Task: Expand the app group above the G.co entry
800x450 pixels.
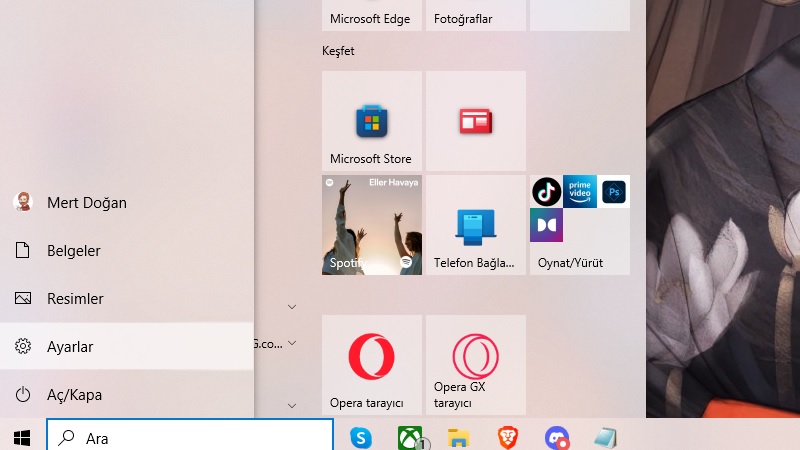Action: [292, 307]
